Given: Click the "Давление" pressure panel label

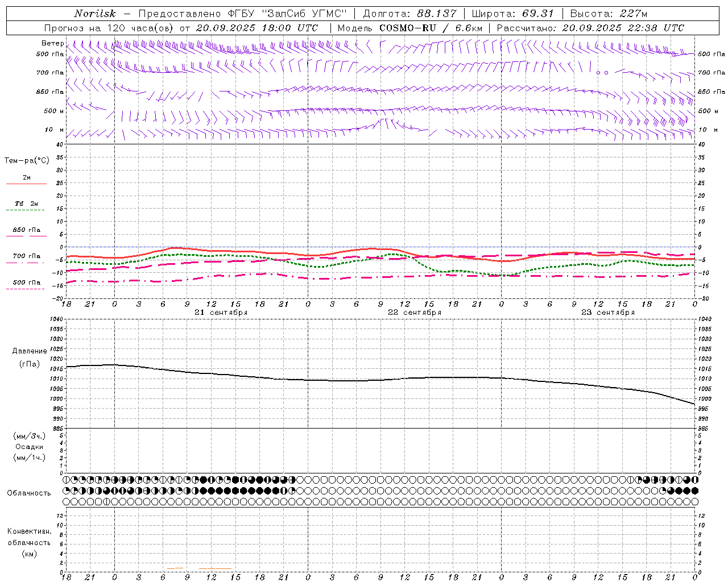Looking at the screenshot, I should click(x=30, y=351).
